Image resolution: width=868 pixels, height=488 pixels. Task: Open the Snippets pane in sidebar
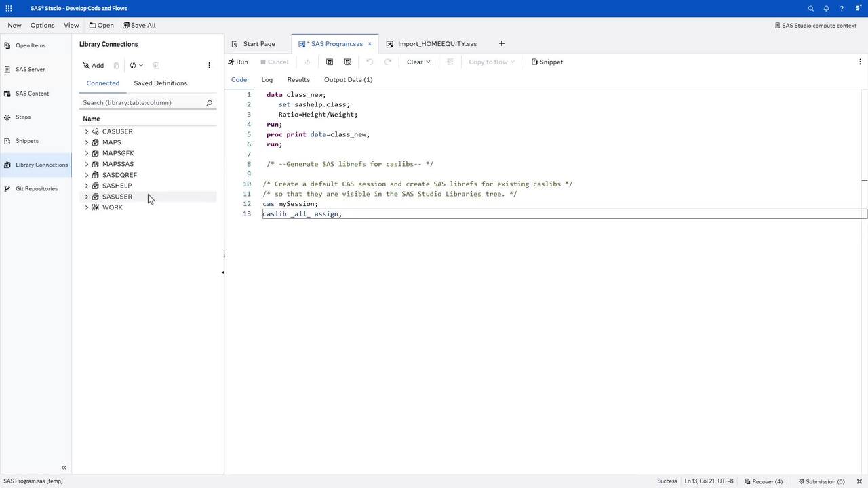click(26, 141)
